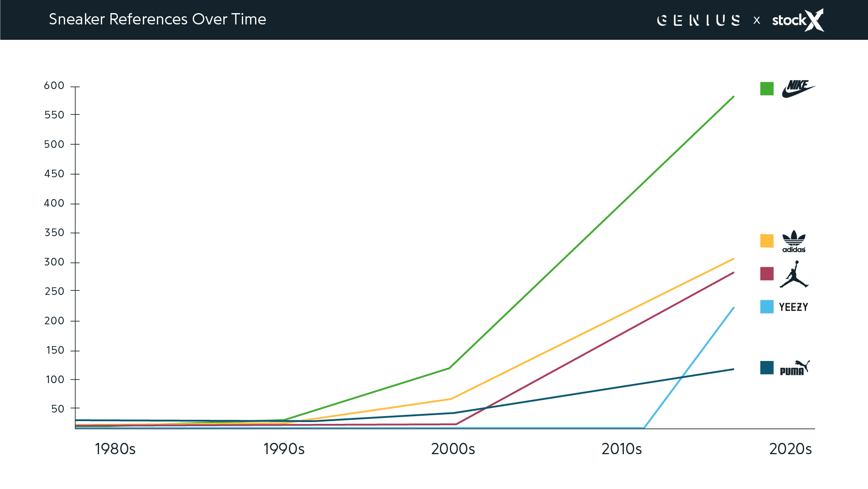This screenshot has width=868, height=489.
Task: Click the 300 y-axis value
Action: pyautogui.click(x=54, y=262)
